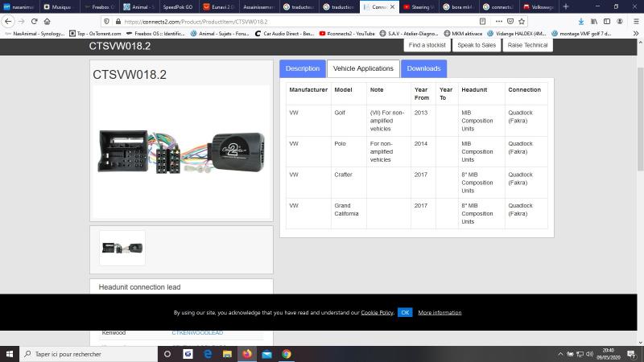Image resolution: width=644 pixels, height=362 pixels.
Task: Open the #connects2 - YouTube bookmark
Action: click(347, 33)
